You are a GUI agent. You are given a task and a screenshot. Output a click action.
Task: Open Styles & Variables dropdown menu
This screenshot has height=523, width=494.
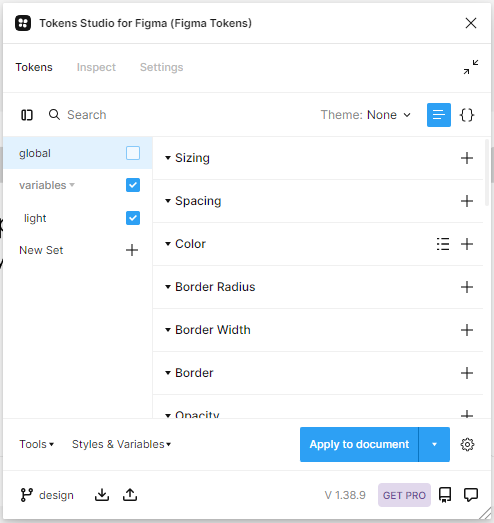pyautogui.click(x=121, y=444)
